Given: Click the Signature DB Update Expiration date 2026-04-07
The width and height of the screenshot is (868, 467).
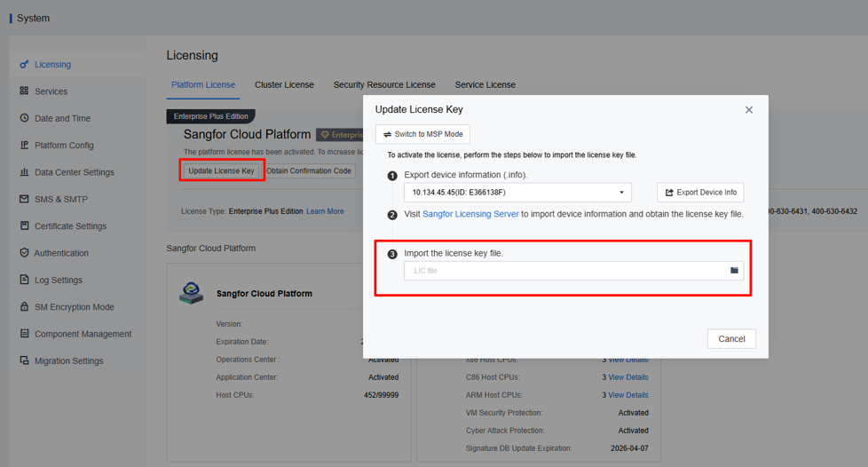Looking at the screenshot, I should [629, 448].
